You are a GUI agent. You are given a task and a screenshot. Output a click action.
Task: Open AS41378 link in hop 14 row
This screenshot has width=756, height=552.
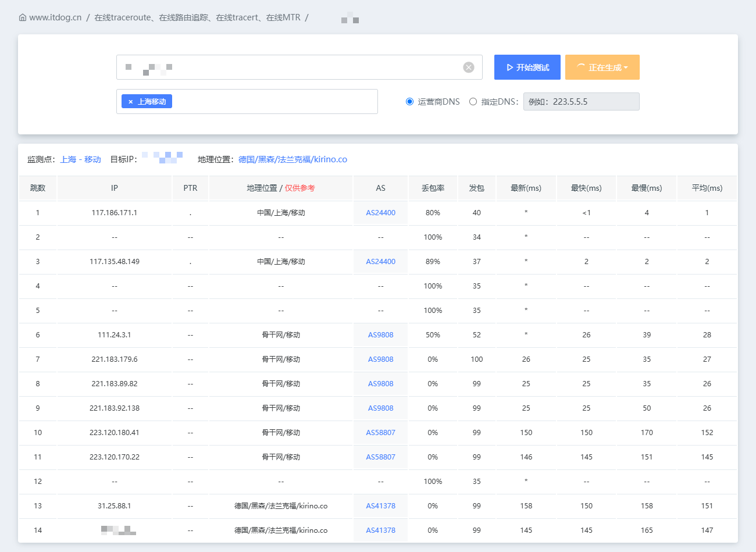point(381,530)
